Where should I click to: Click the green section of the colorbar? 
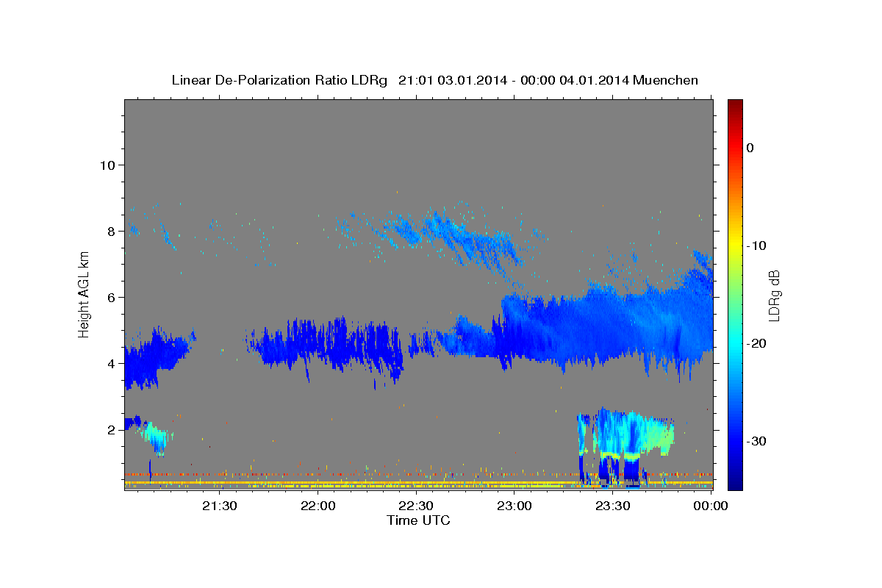(735, 294)
